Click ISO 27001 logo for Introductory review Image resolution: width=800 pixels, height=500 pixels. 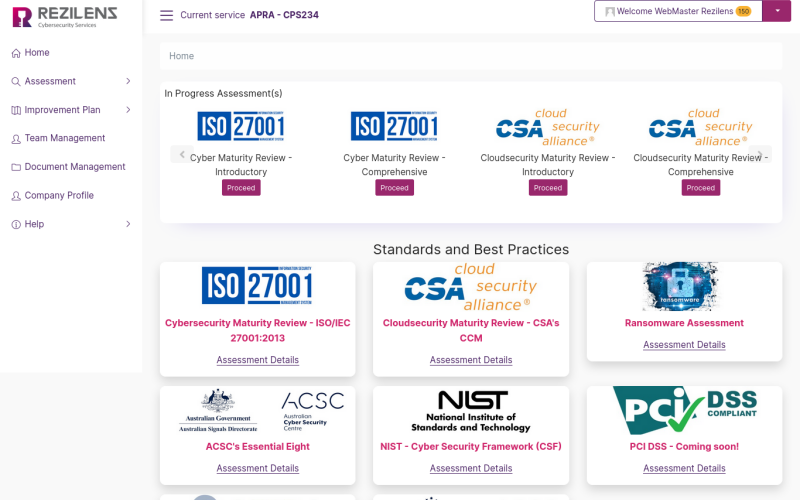pos(241,126)
